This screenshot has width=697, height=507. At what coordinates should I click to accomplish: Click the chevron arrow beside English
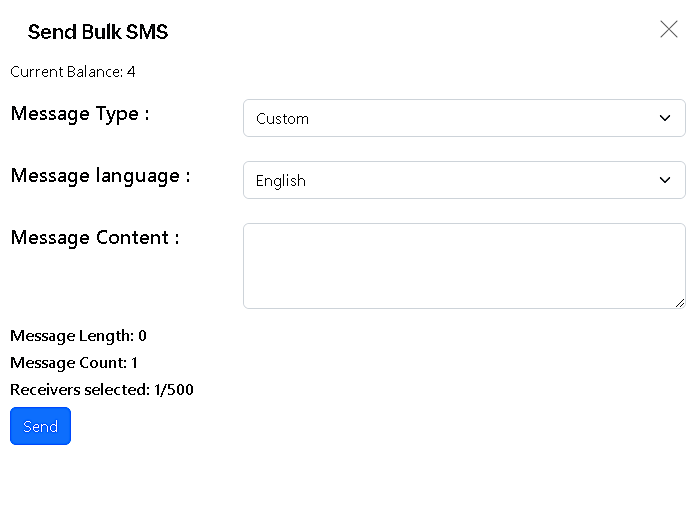665,180
